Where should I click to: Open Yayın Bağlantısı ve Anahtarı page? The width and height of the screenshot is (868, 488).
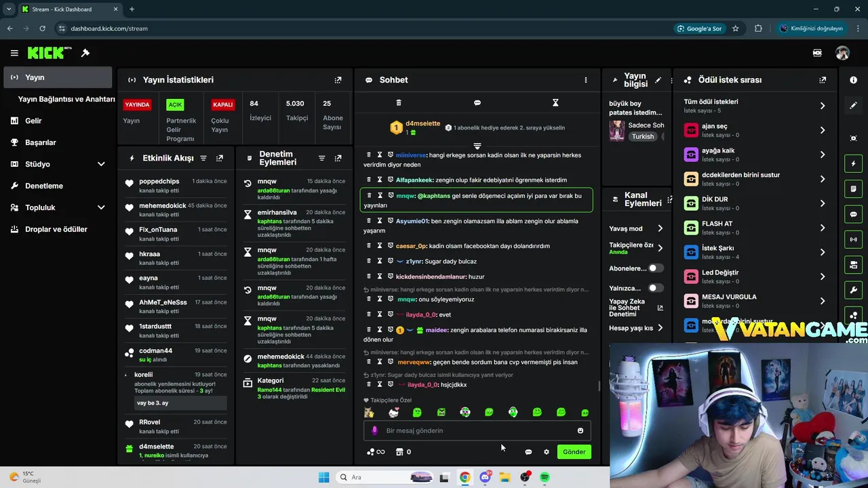pyautogui.click(x=66, y=99)
